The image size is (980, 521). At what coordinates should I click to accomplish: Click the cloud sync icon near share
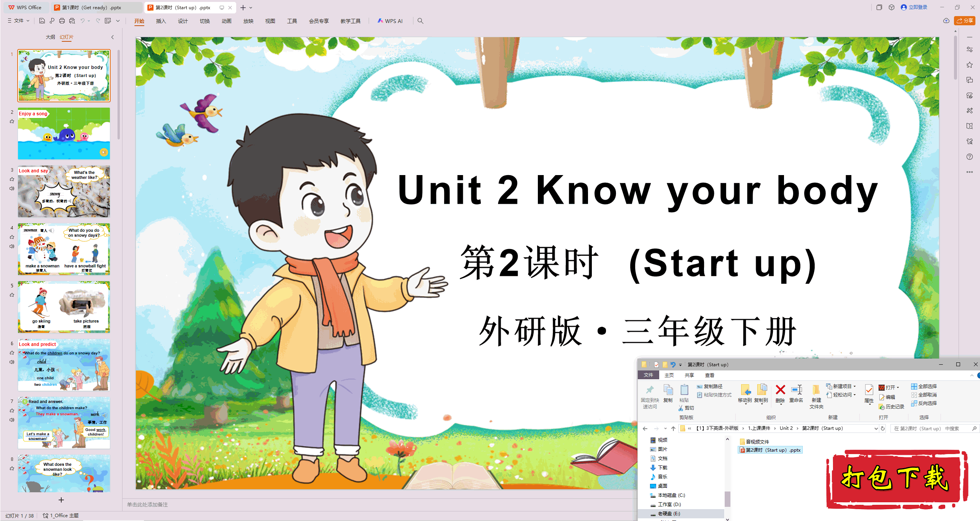[x=946, y=21]
